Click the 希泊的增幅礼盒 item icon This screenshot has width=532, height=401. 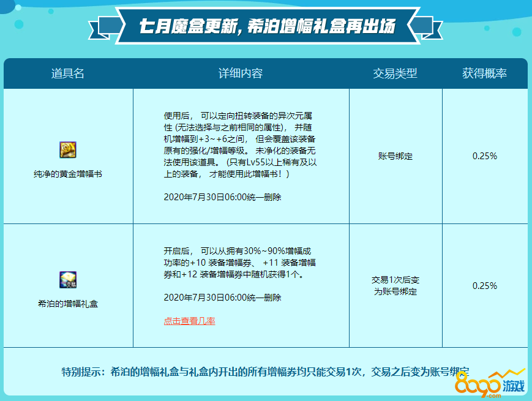coord(67,280)
